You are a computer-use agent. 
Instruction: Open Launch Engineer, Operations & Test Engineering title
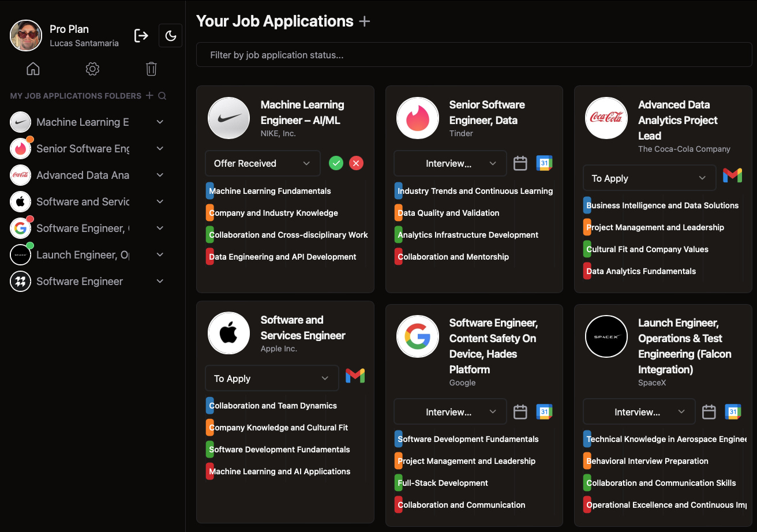click(685, 346)
